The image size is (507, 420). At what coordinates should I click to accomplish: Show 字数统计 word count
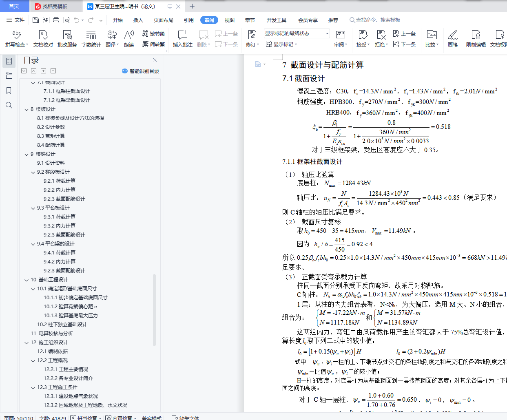coord(91,39)
